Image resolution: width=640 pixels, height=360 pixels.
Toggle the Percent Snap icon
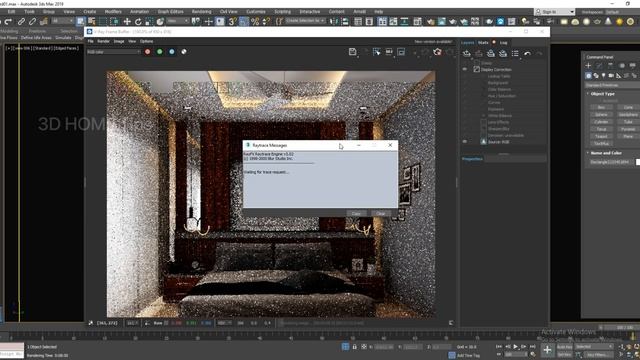coord(255,21)
